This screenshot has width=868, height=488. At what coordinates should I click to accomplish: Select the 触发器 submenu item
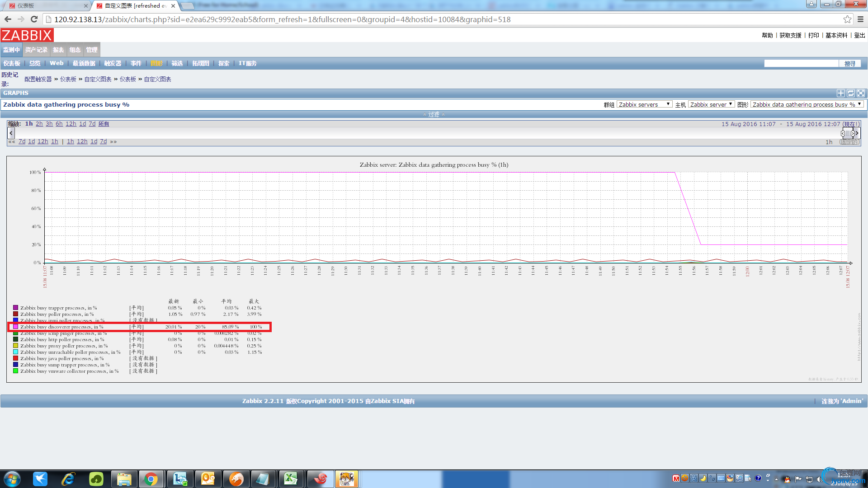(113, 63)
